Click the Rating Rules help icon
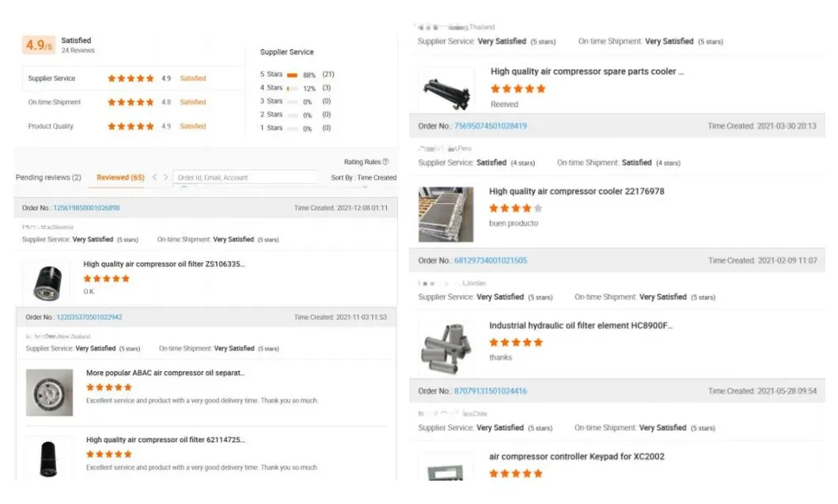Image resolution: width=838 pixels, height=504 pixels. pyautogui.click(x=385, y=161)
